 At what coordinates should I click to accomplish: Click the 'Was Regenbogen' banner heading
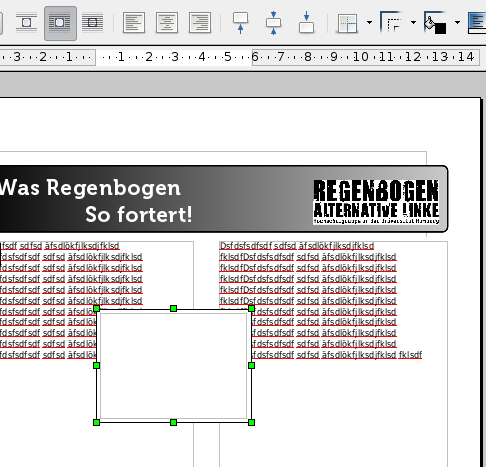point(90,188)
